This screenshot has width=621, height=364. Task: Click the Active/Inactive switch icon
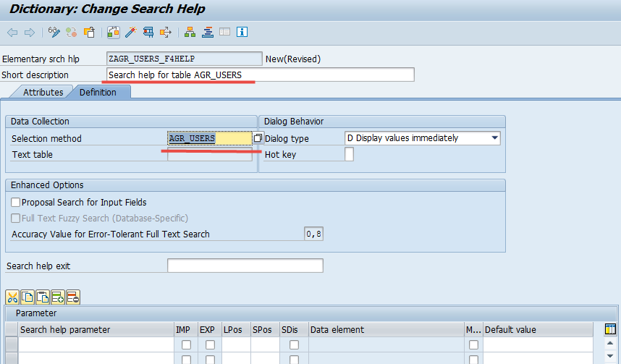click(x=71, y=32)
